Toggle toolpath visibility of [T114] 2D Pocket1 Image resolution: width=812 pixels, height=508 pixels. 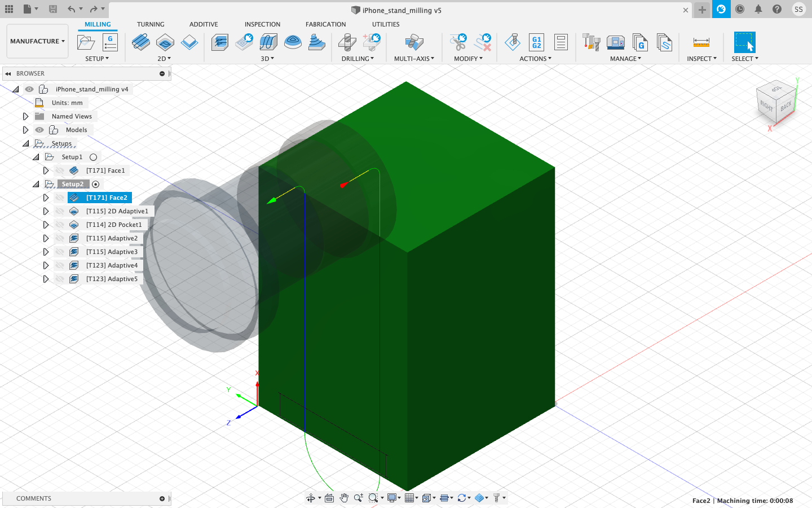(x=60, y=225)
